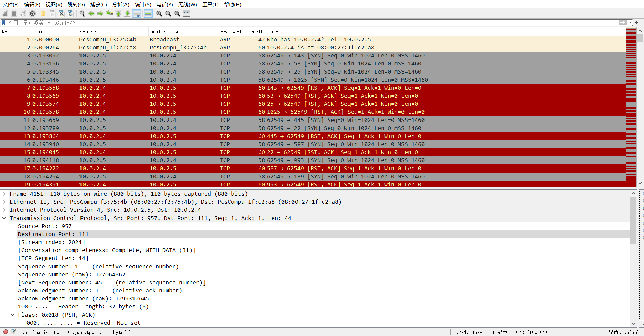This screenshot has height=336, width=644.
Task: Open a saved capture file
Action: (43, 14)
